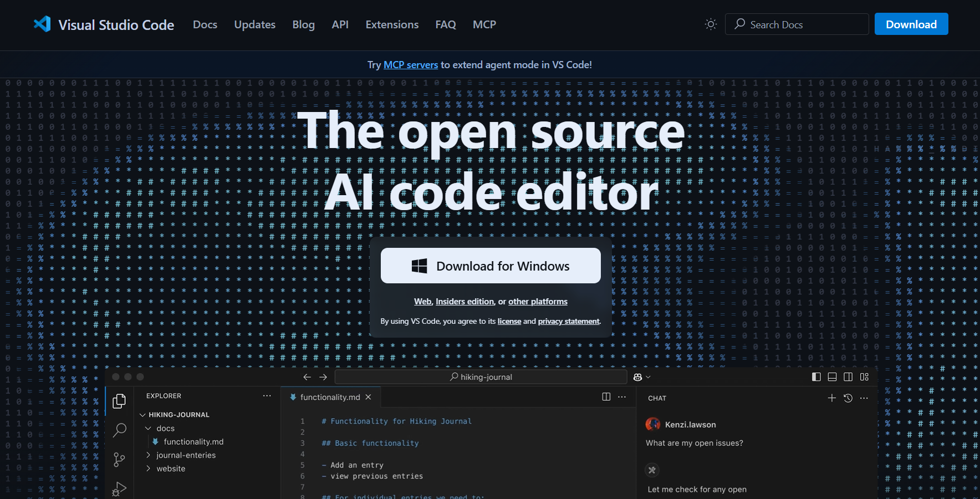Click the Search Docs input field
This screenshot has height=499, width=980.
(797, 24)
